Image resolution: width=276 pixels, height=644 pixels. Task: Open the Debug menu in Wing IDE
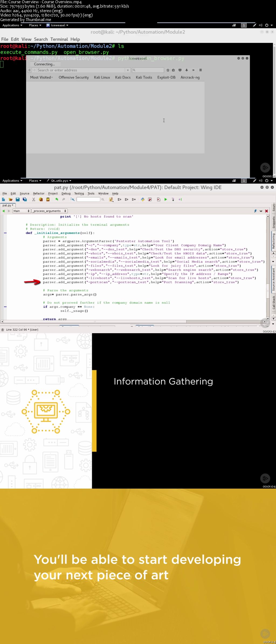66,193
